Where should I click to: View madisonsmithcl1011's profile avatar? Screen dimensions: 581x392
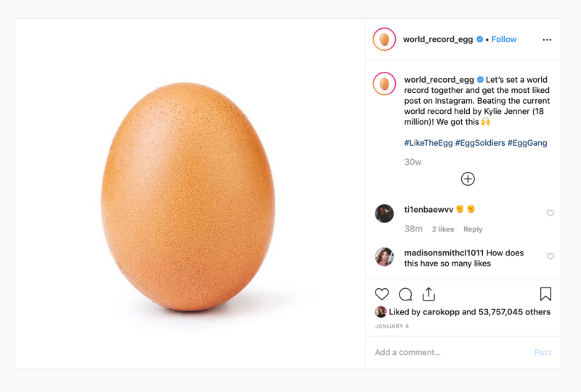pos(384,257)
